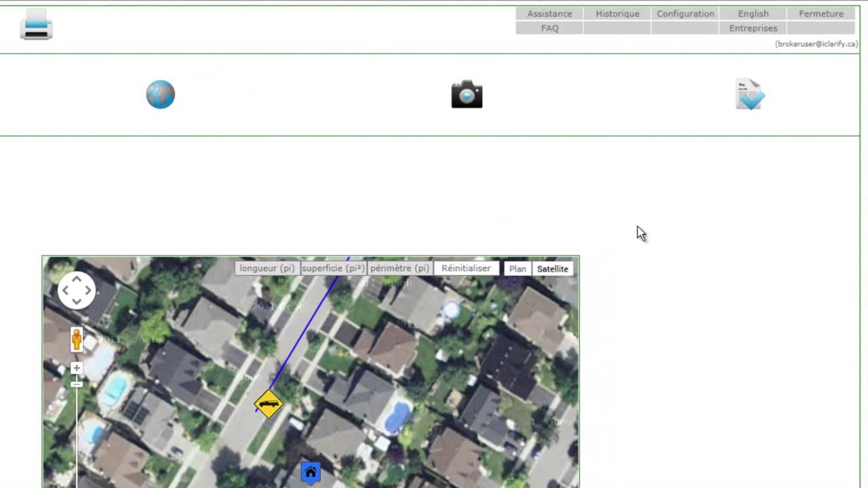The height and width of the screenshot is (488, 868).
Task: Select the superficie (pi²) measuring tool
Action: (x=333, y=268)
